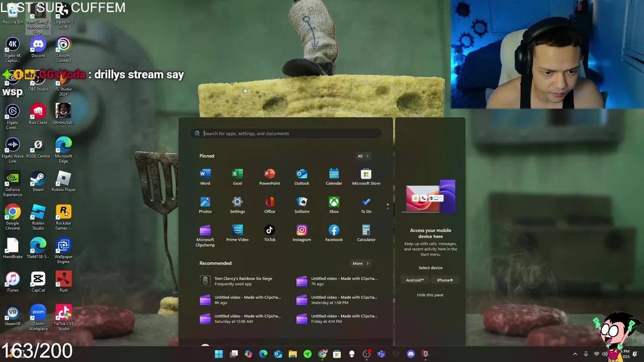Launch Prime Video from Start

tap(237, 233)
